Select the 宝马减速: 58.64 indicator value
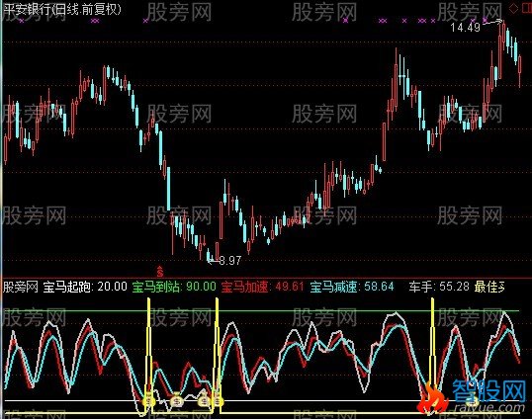 pyautogui.click(x=352, y=288)
